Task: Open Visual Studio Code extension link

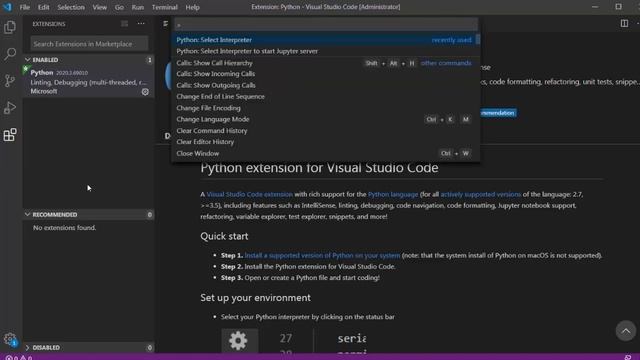Action: 249,194
